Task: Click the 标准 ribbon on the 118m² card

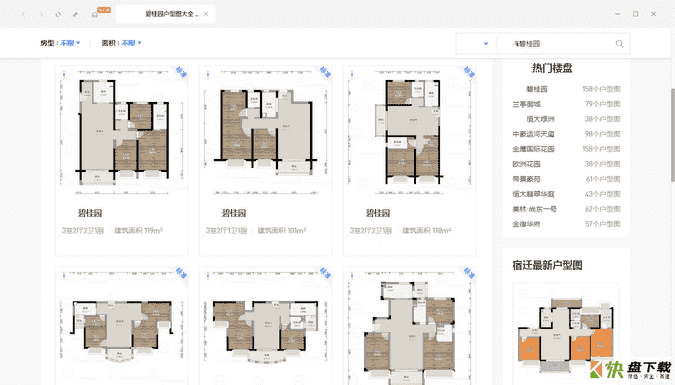Action: 469,72
